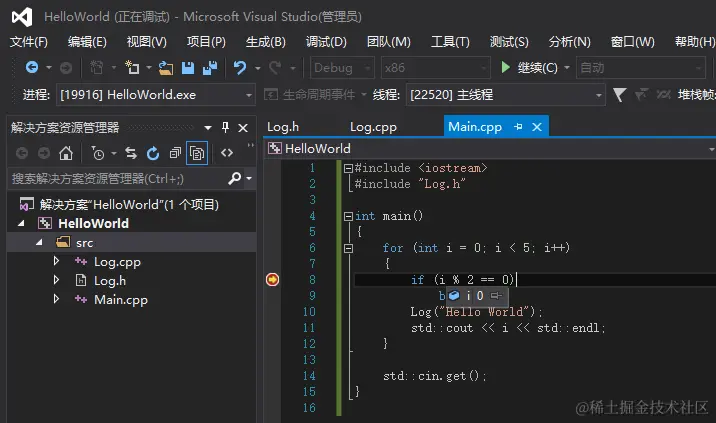716x423 pixels.
Task: Expand the Log.h tree node
Action: click(56, 280)
